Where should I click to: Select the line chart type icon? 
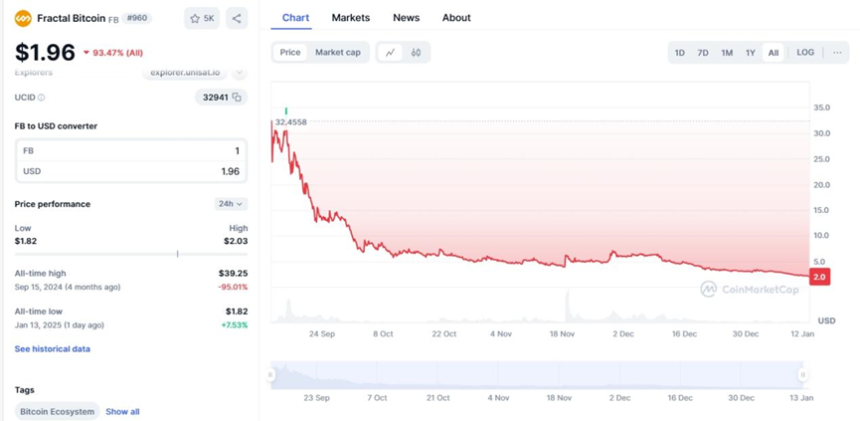coord(391,53)
